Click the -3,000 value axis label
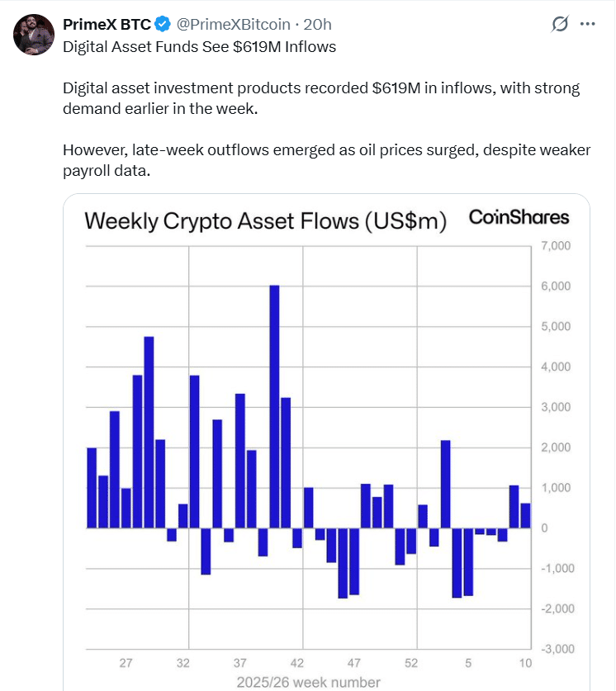Image resolution: width=616 pixels, height=691 pixels. tap(558, 648)
